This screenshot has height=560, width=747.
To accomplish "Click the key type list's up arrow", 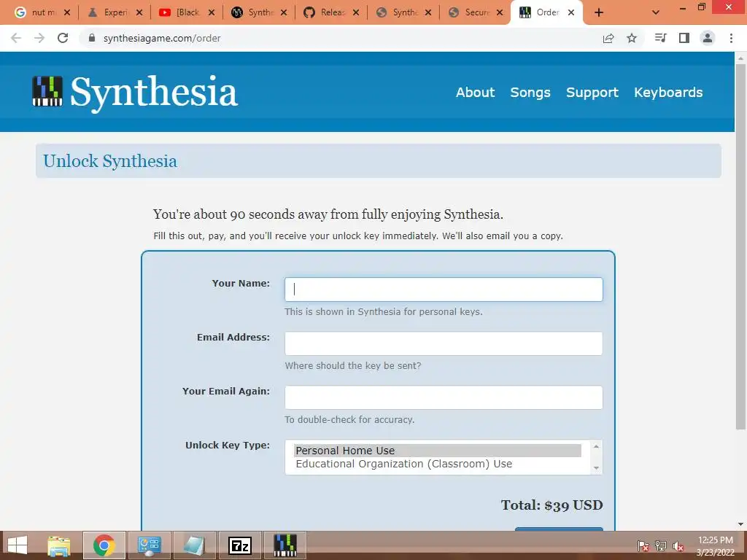I will click(596, 446).
